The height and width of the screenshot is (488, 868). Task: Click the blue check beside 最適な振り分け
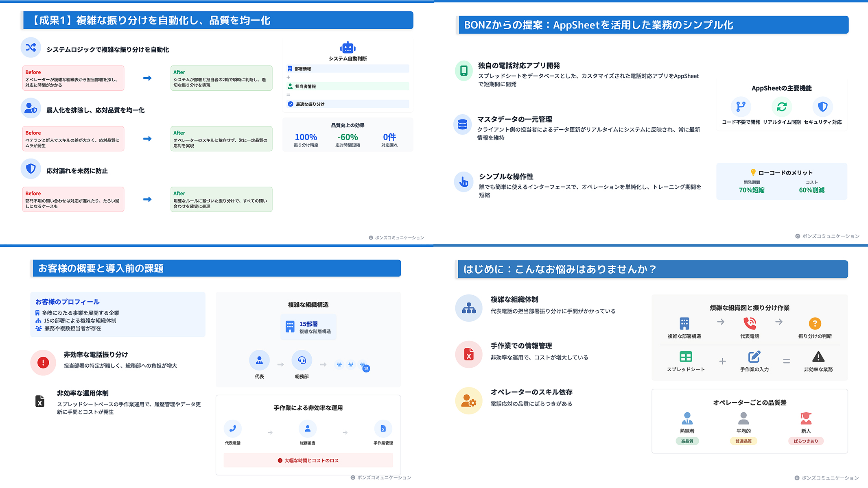(x=291, y=104)
